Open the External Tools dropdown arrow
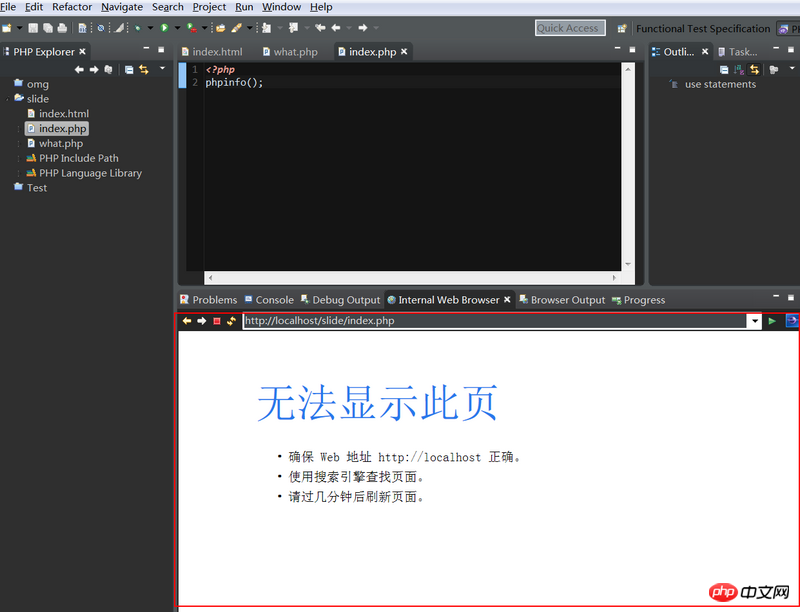The width and height of the screenshot is (800, 612). 204,28
